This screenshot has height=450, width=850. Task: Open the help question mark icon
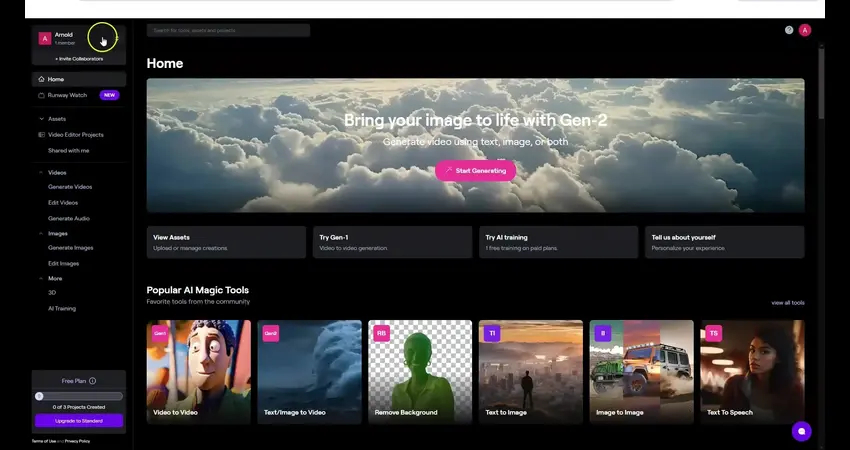click(789, 30)
